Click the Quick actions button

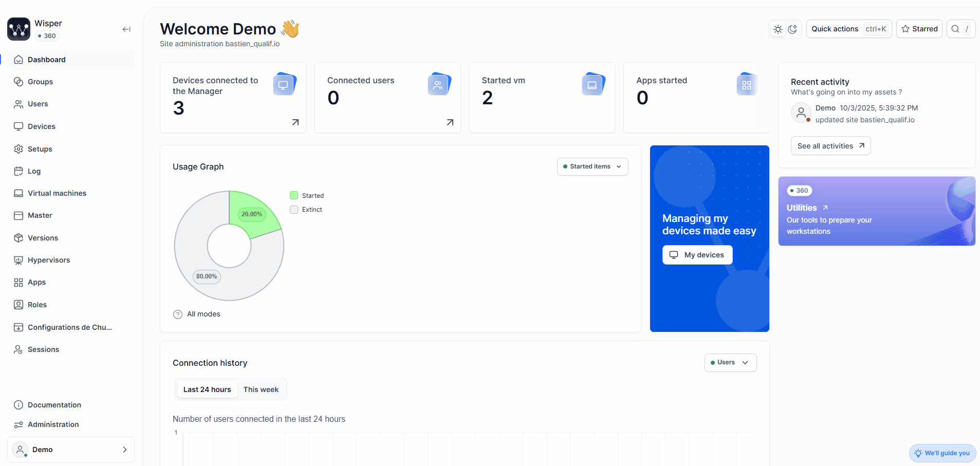pyautogui.click(x=849, y=29)
